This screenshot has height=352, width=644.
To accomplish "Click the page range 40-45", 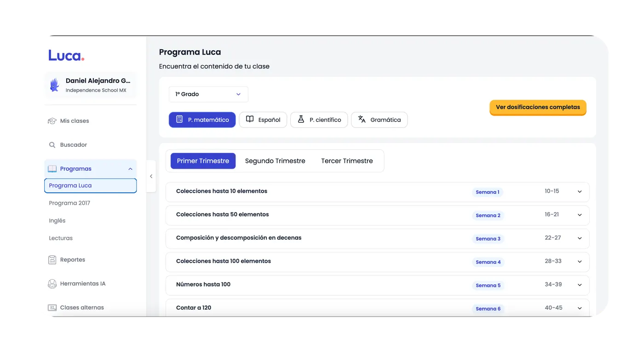I will [x=553, y=308].
